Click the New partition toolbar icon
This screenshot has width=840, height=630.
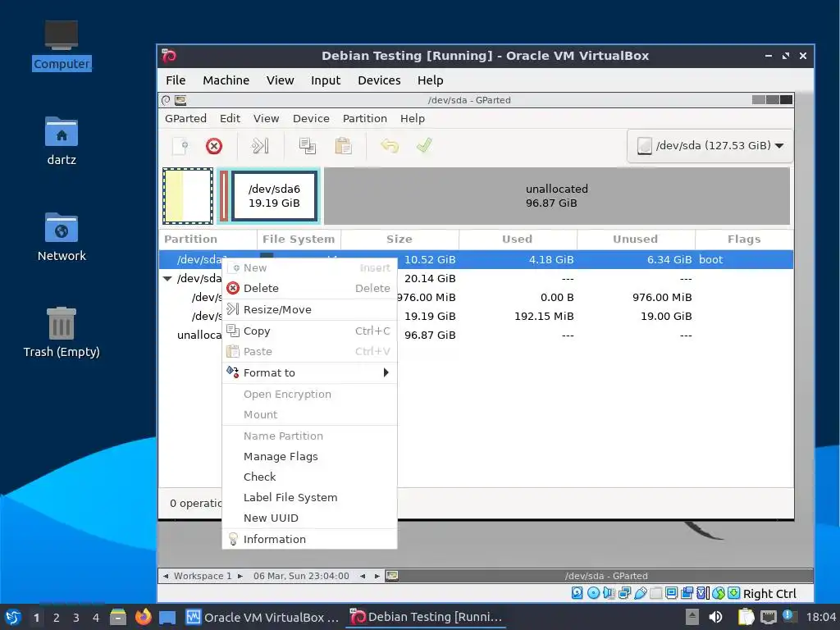(x=180, y=146)
